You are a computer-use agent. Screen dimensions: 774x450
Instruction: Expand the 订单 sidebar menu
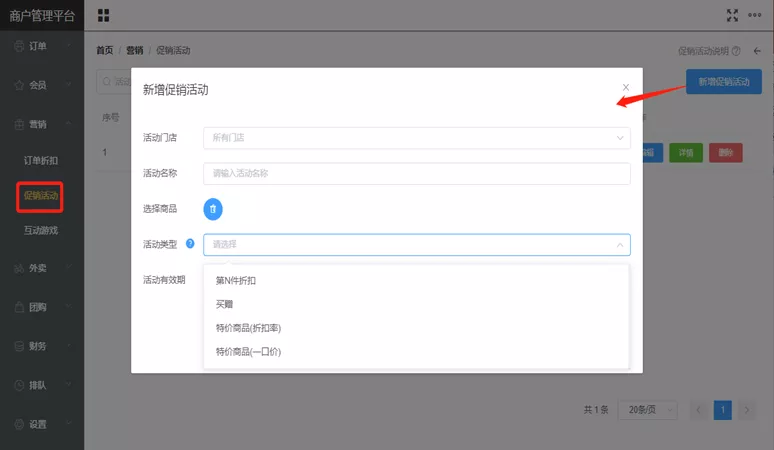coord(69,45)
